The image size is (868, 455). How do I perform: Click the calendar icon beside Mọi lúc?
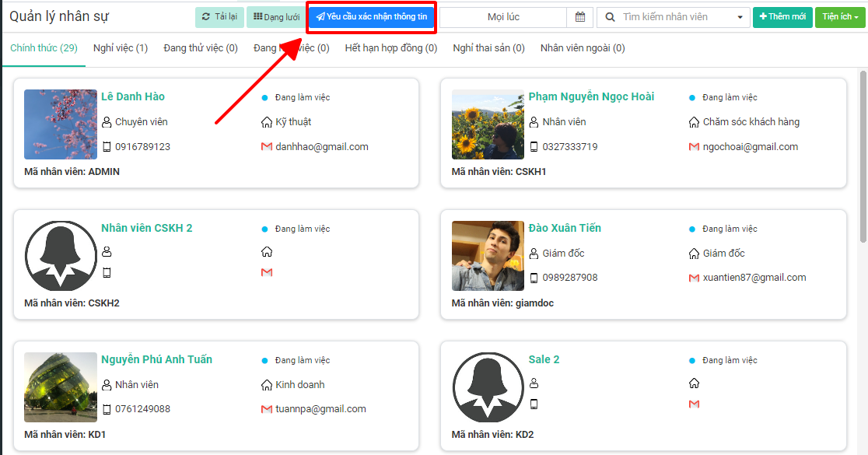click(x=580, y=17)
